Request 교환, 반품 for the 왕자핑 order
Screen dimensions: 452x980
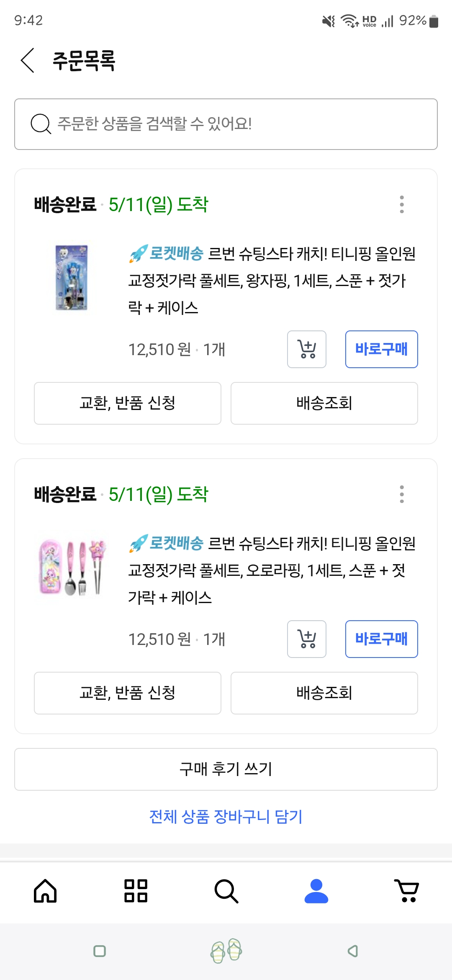click(x=127, y=403)
